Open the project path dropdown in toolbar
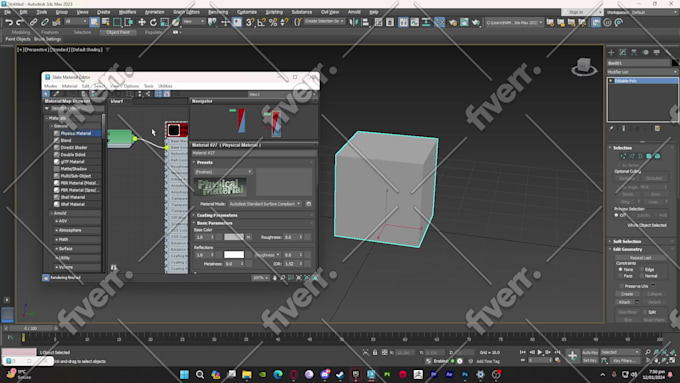The height and width of the screenshot is (383, 680). (514, 22)
